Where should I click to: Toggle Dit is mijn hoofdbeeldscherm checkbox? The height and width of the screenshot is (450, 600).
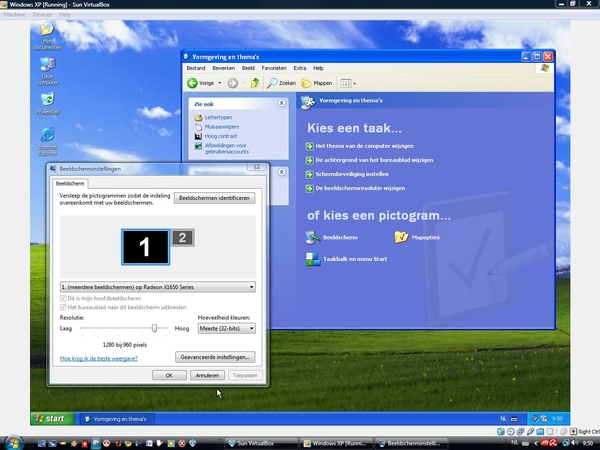tap(63, 298)
